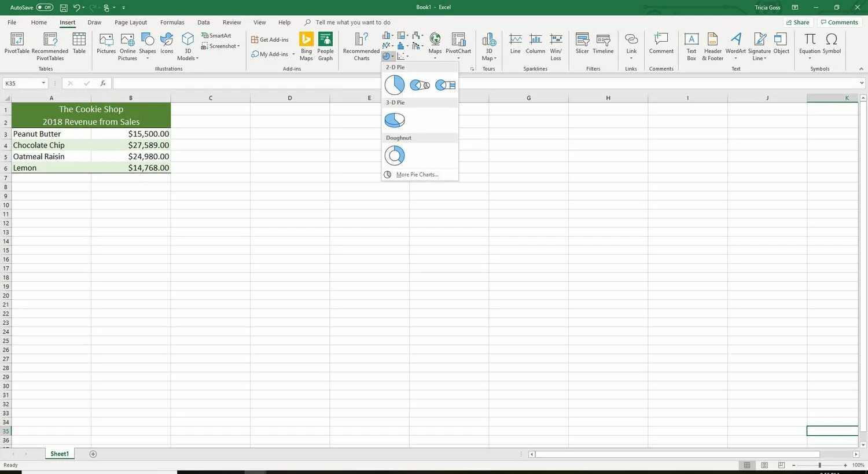The image size is (868, 474).
Task: Insert a Timeline filter
Action: click(603, 44)
